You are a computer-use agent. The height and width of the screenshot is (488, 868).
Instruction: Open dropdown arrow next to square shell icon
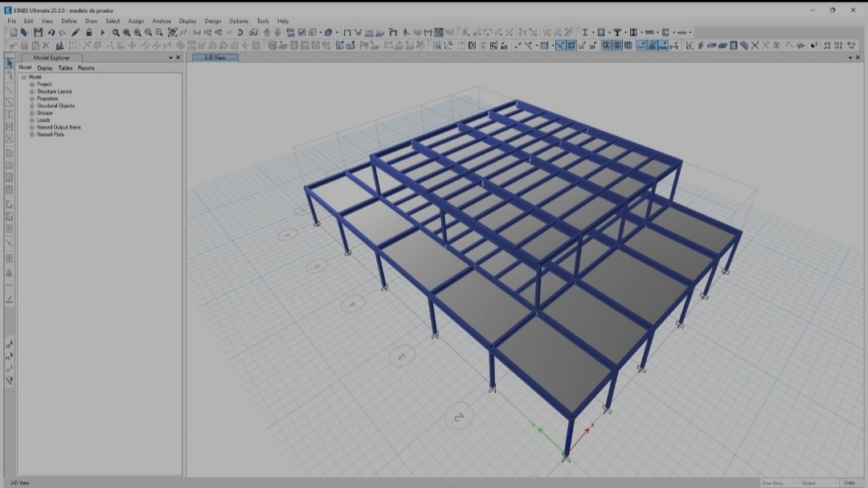coord(609,33)
